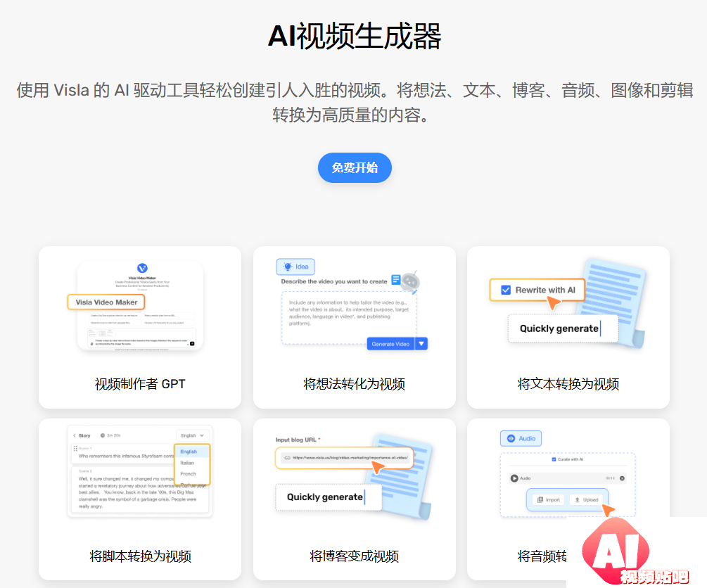Click the Import button
The height and width of the screenshot is (588, 707).
click(x=548, y=499)
